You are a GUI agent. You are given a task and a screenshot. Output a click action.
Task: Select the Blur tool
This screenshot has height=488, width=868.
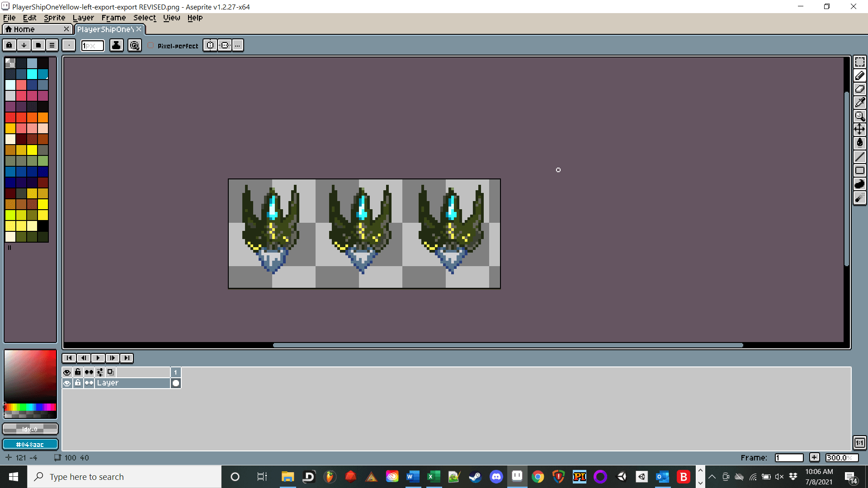[859, 197]
